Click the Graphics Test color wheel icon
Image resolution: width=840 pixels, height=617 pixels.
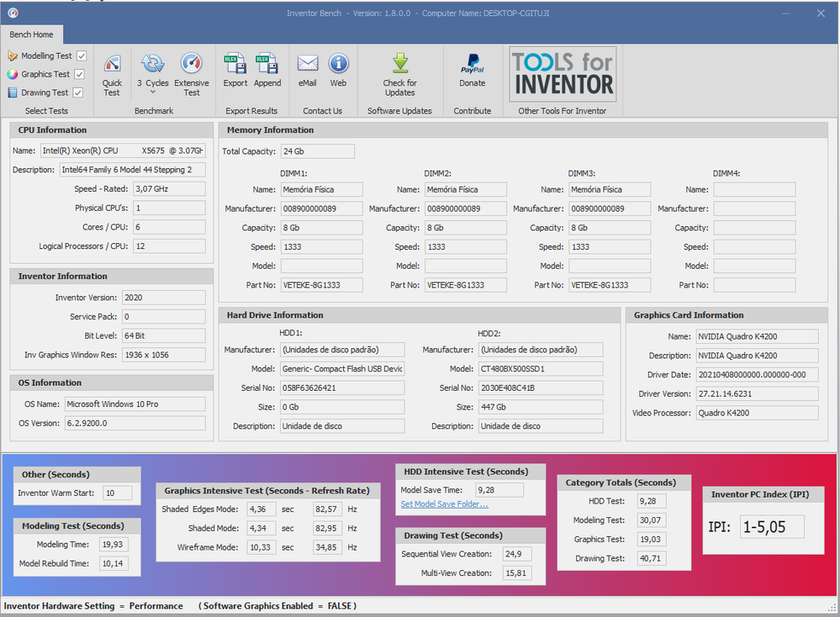(13, 74)
